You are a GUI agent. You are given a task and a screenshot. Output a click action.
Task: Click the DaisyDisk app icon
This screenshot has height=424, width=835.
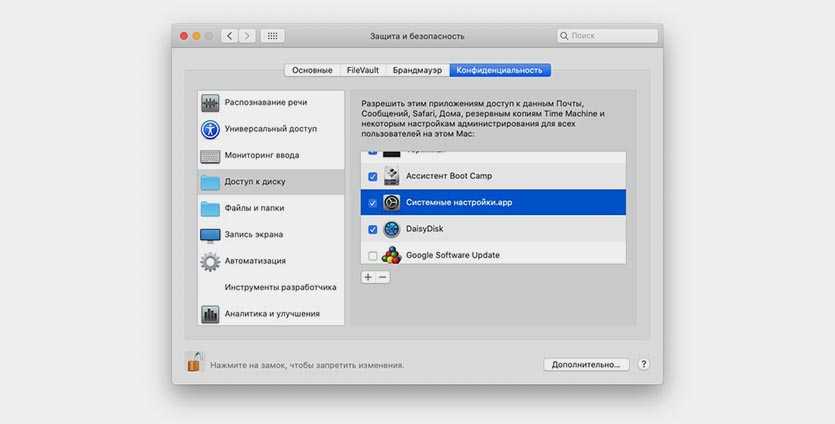tap(391, 229)
